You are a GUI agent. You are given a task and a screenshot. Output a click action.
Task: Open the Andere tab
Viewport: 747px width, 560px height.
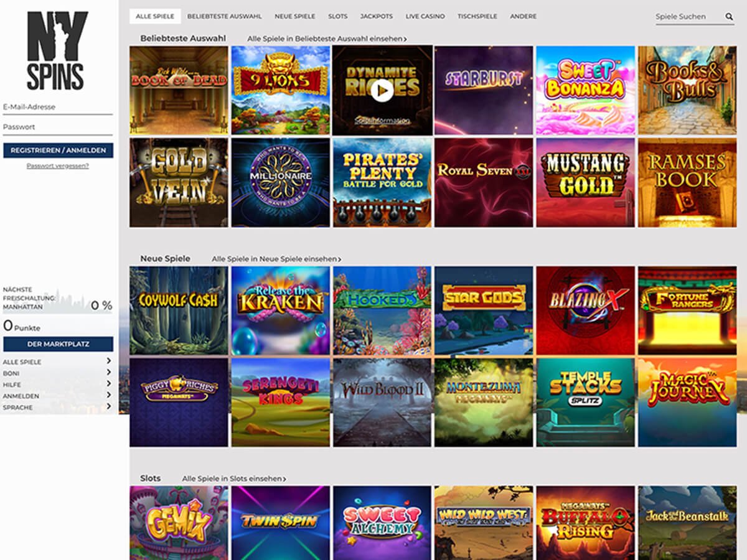[x=523, y=16]
